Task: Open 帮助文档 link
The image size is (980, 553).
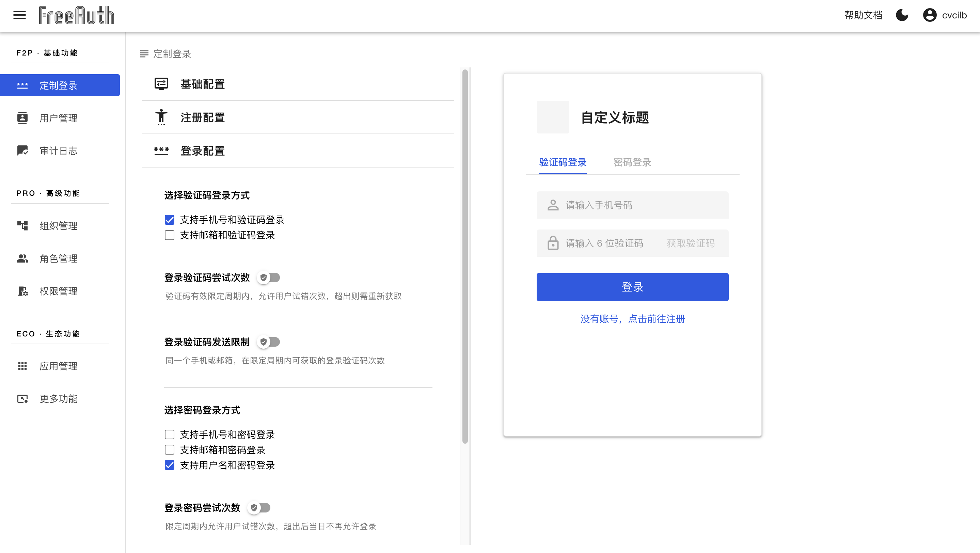Action: tap(863, 15)
